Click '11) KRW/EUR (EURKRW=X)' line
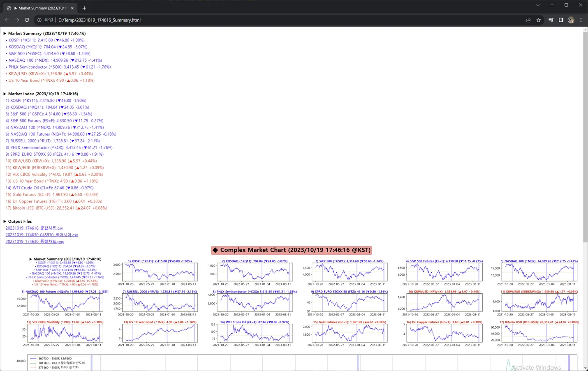This screenshot has width=588, height=371. coord(55,168)
